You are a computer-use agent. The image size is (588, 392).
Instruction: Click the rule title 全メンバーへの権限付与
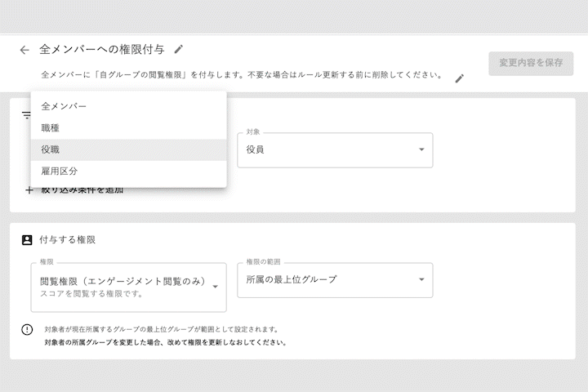pos(101,49)
